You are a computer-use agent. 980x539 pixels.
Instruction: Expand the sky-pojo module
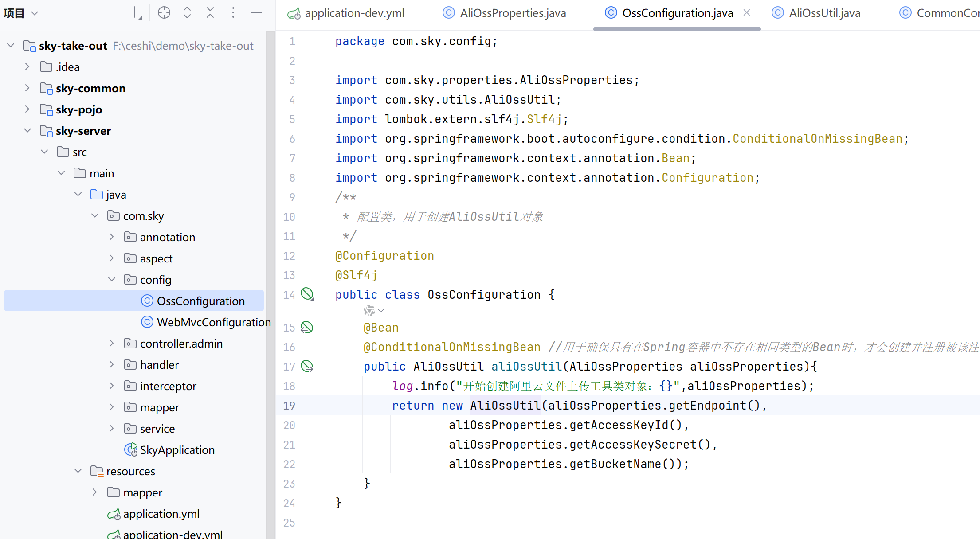tap(27, 109)
